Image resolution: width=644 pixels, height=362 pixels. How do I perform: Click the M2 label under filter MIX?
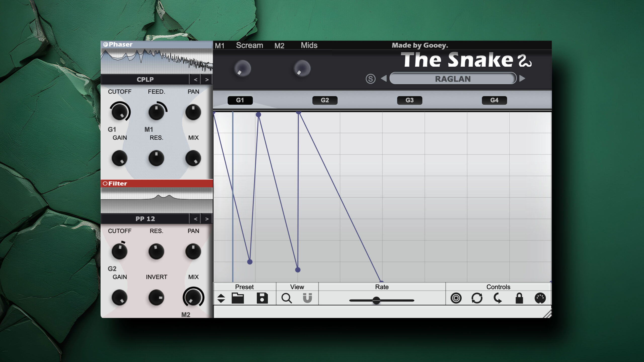pyautogui.click(x=186, y=315)
